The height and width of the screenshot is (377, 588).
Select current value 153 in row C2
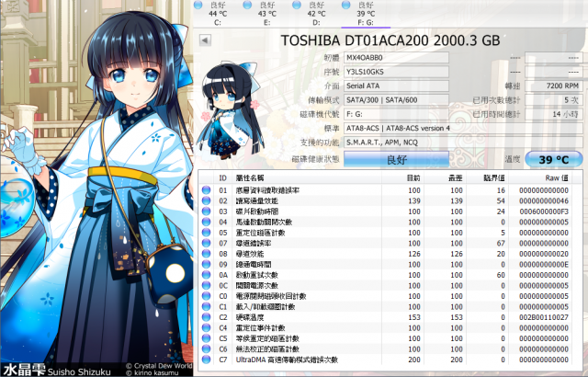[x=414, y=317]
